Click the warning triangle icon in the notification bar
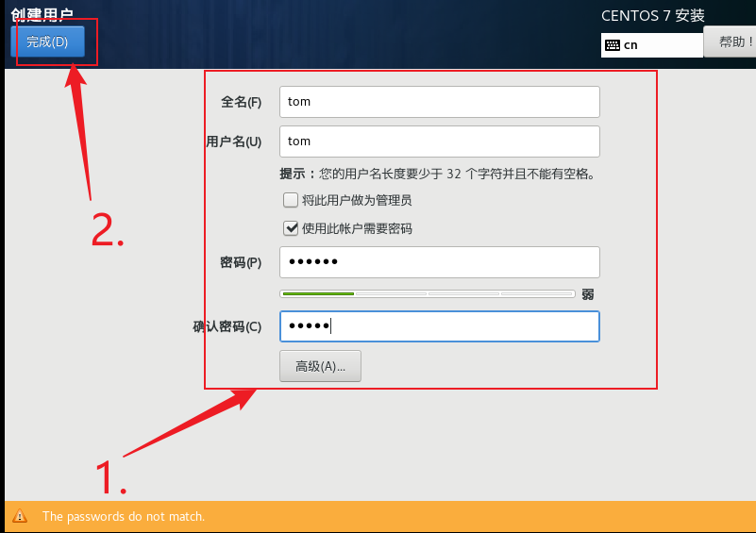The width and height of the screenshot is (756, 533). click(x=20, y=516)
